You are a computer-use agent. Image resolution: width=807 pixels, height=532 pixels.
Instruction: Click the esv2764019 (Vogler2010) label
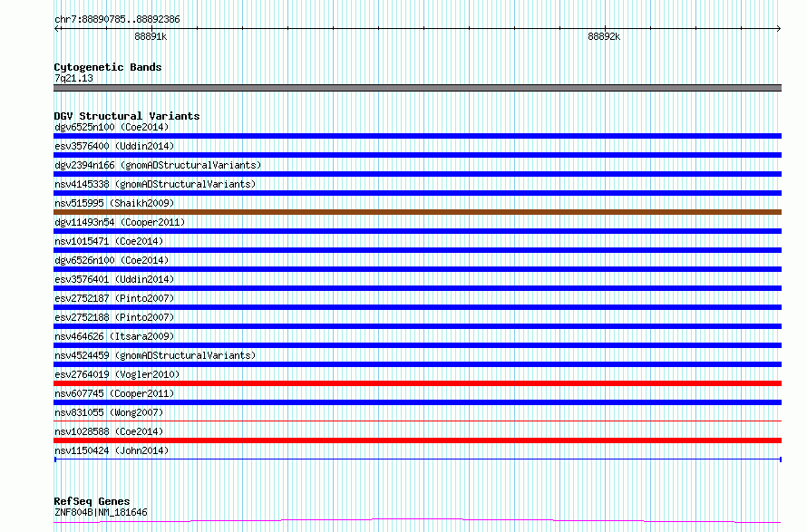117,374
